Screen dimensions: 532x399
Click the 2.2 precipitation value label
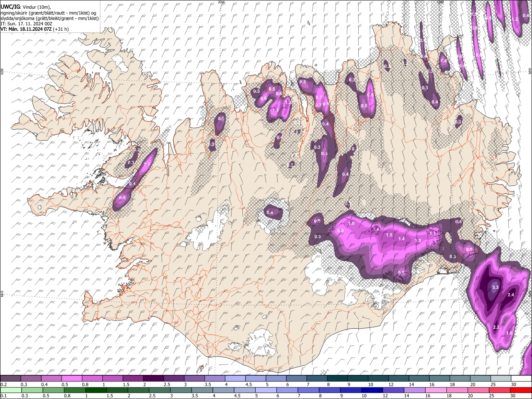coord(496,327)
